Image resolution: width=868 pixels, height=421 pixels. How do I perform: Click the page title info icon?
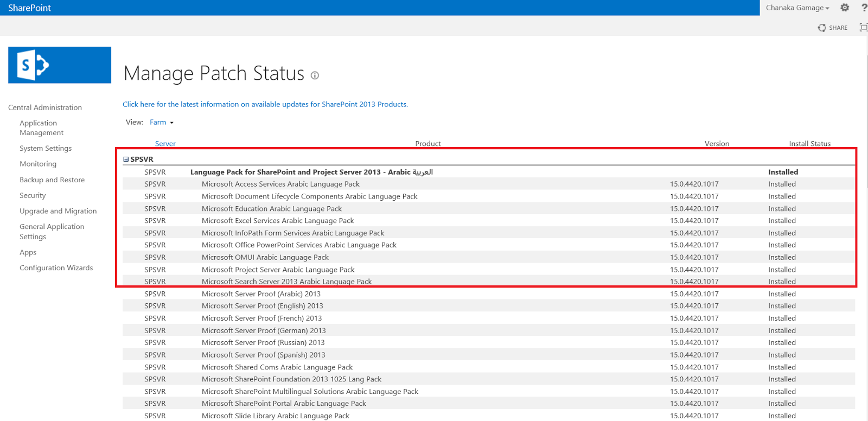[x=315, y=75]
